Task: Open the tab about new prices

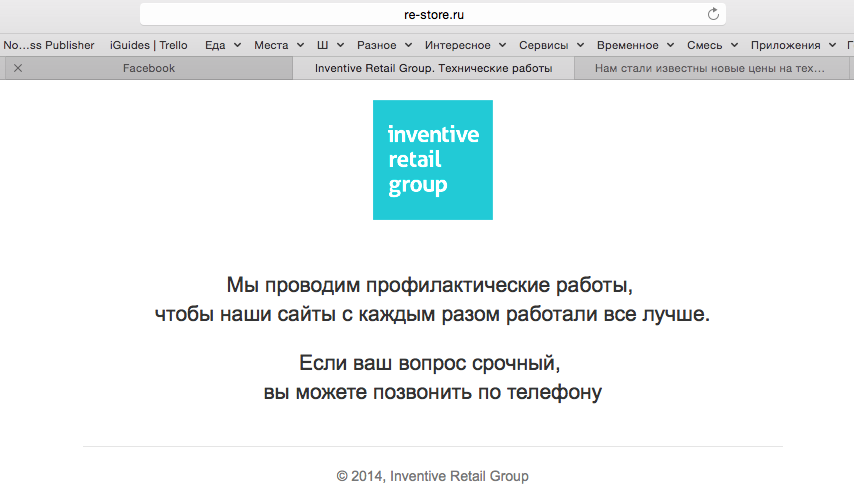Action: 711,68
